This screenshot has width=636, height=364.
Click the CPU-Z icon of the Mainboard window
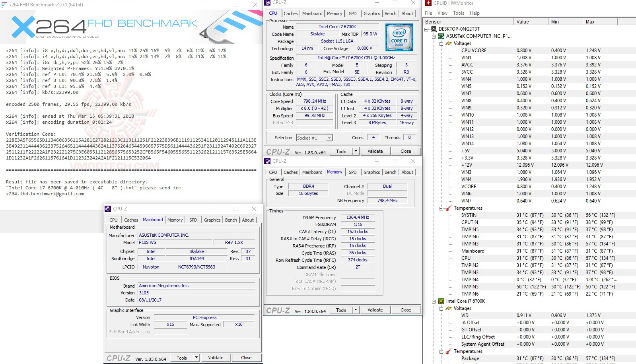[108, 209]
